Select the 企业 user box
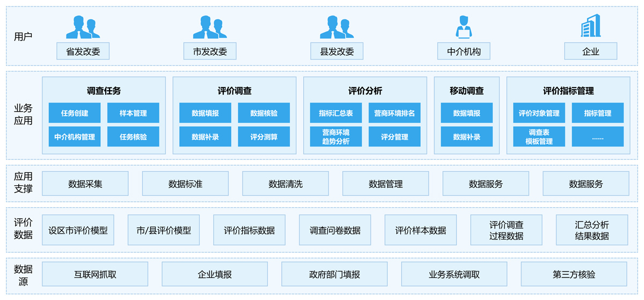Viewport: 644px width, 300px height. [x=590, y=52]
